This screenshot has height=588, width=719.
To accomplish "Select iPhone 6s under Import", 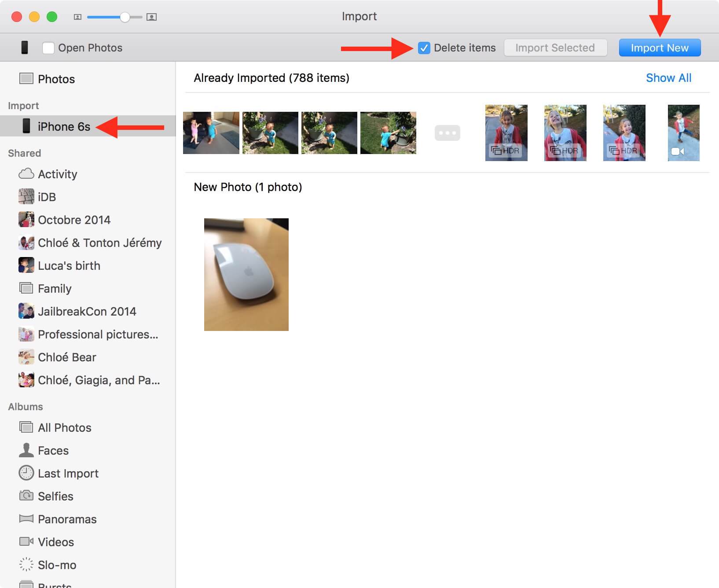I will pos(88,126).
